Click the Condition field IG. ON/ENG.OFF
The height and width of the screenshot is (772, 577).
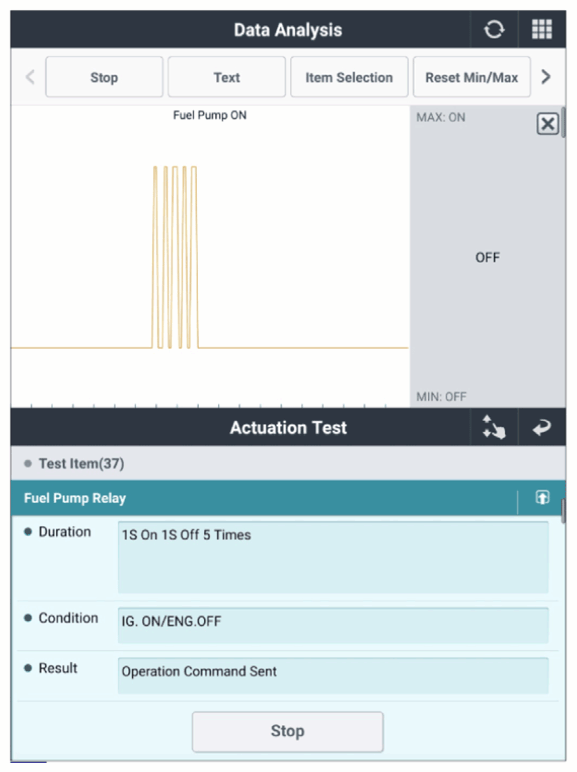tap(333, 625)
